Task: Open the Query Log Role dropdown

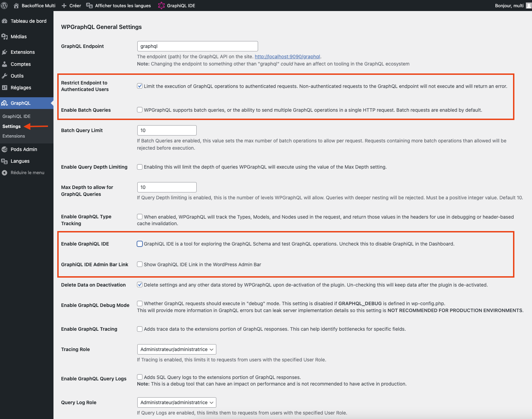Action: point(177,402)
